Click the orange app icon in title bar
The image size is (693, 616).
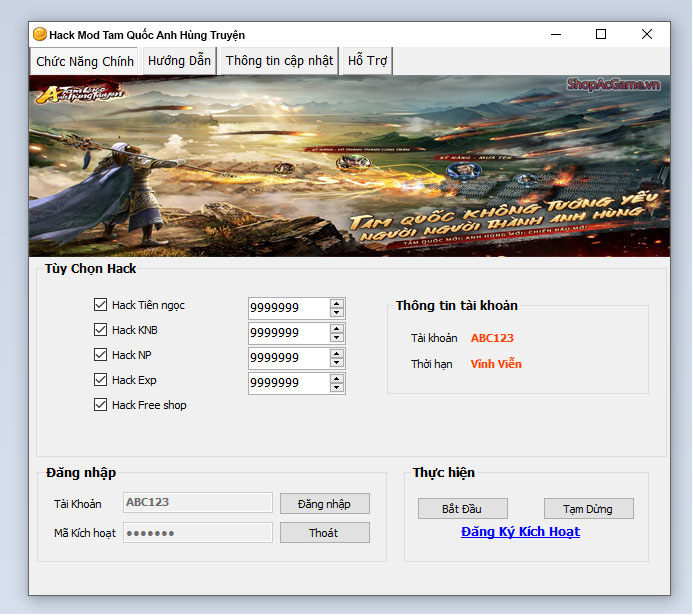tap(40, 34)
